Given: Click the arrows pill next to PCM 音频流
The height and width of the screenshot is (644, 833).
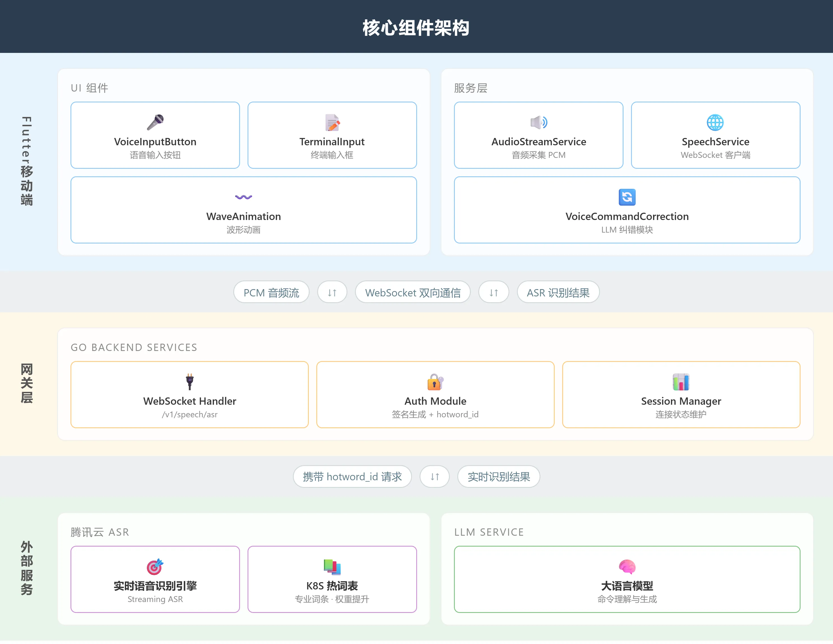Looking at the screenshot, I should coord(332,293).
